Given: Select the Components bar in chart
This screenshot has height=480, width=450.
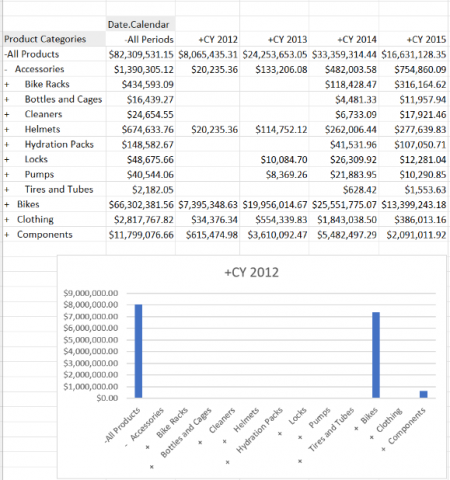Looking at the screenshot, I should pyautogui.click(x=423, y=394).
